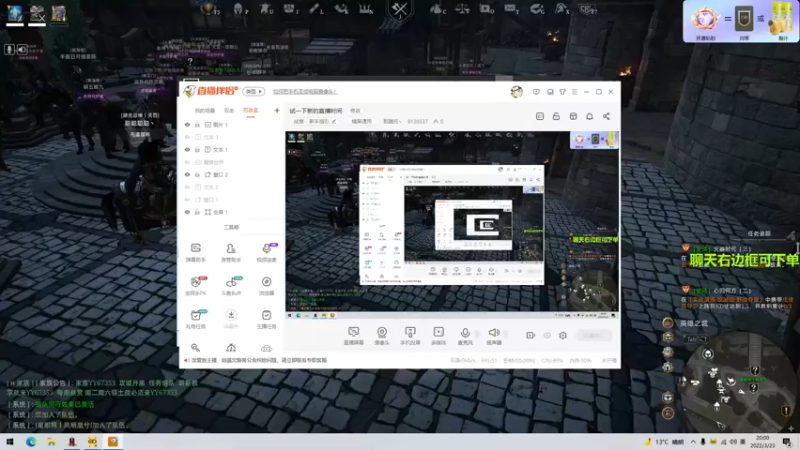Viewport: 800px width, 450px height.
Task: Open the notification center in the taskbar
Action: click(x=787, y=442)
